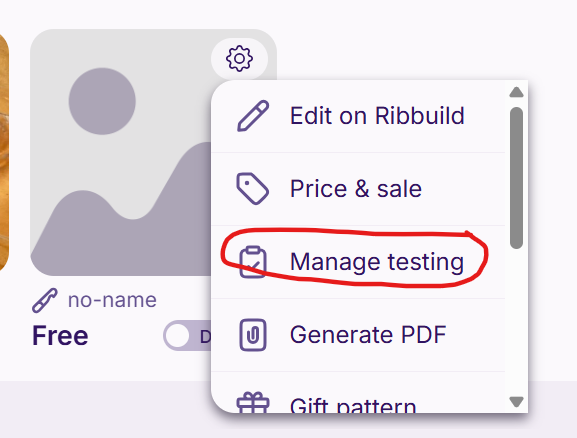Click the clipboard check icon for testing
The image size is (577, 438).
click(x=252, y=262)
